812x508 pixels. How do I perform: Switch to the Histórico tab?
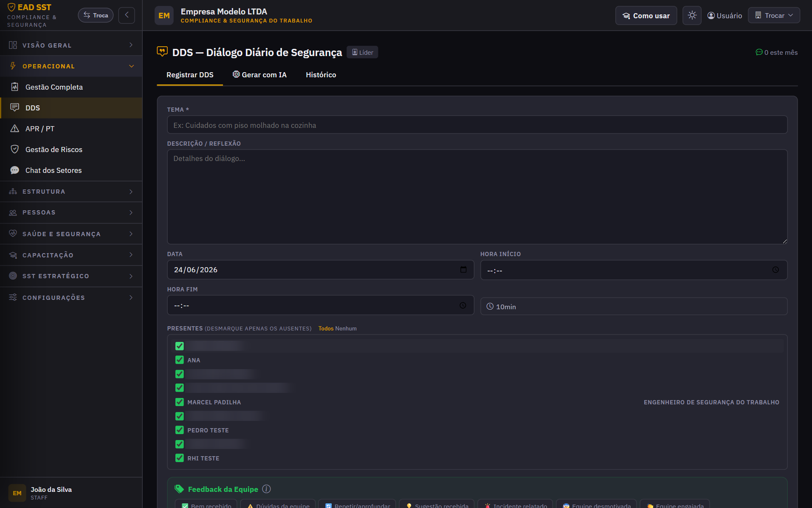(321, 75)
